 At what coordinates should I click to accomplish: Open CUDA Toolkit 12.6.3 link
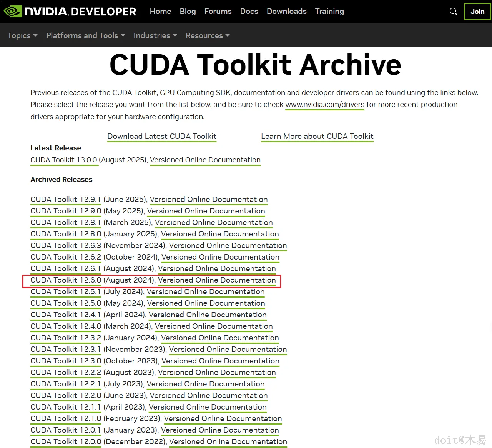click(x=66, y=246)
